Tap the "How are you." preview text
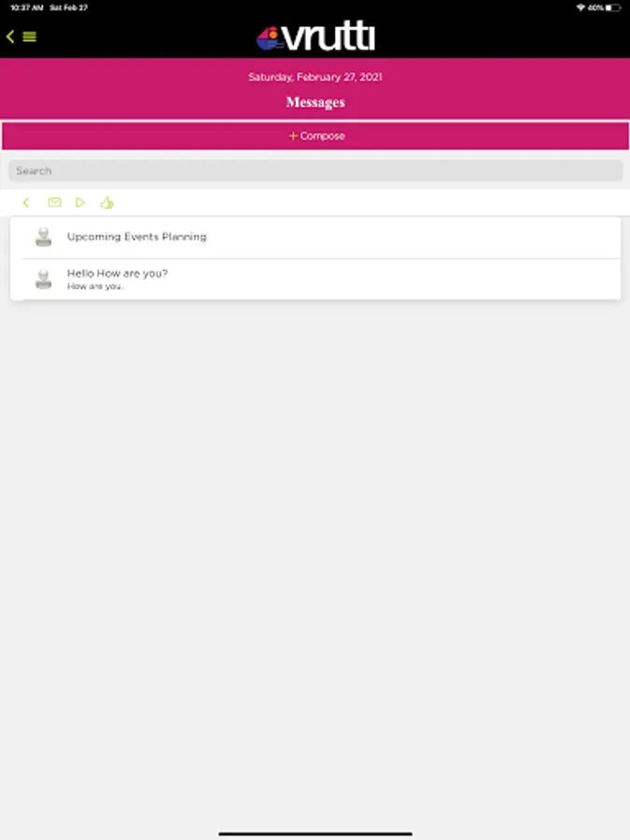The image size is (630, 840). click(x=95, y=287)
